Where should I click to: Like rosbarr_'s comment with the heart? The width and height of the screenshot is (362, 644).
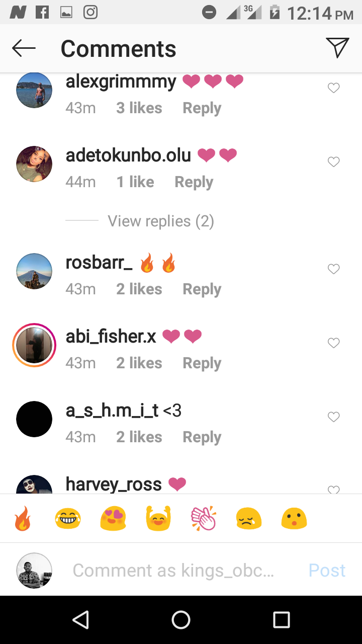point(334,269)
